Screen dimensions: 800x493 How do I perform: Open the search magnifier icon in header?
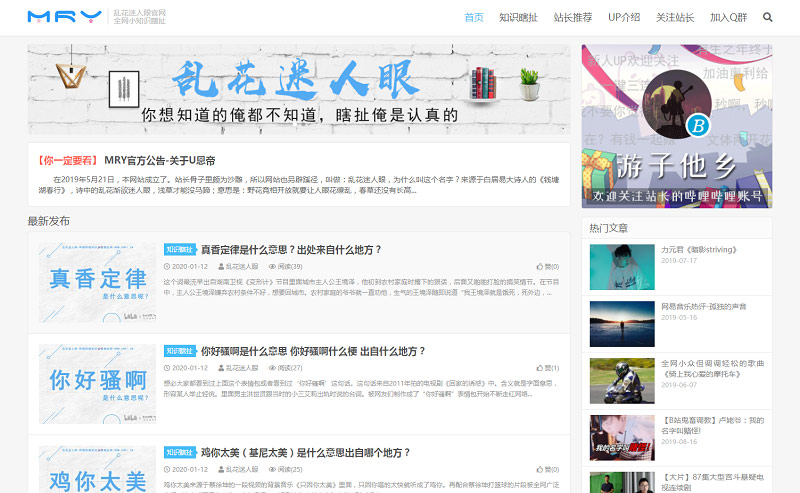pos(768,17)
